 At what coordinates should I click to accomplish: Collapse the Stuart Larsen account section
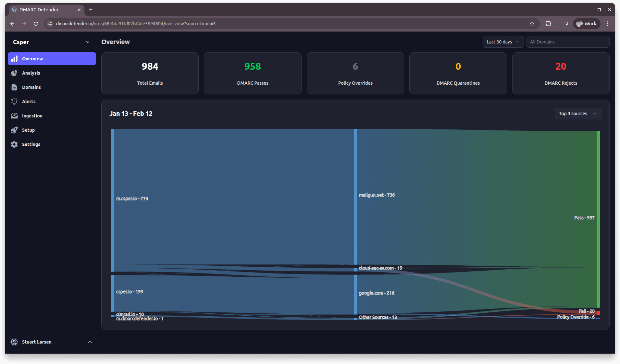90,342
